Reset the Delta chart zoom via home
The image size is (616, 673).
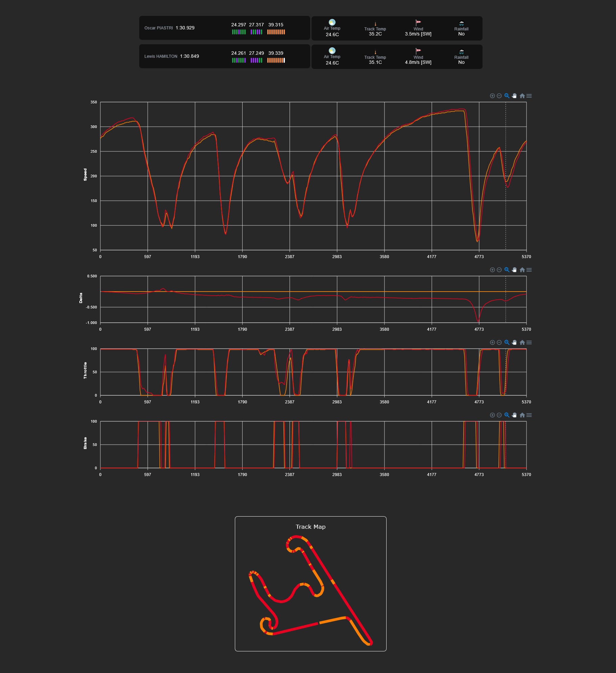click(x=522, y=270)
